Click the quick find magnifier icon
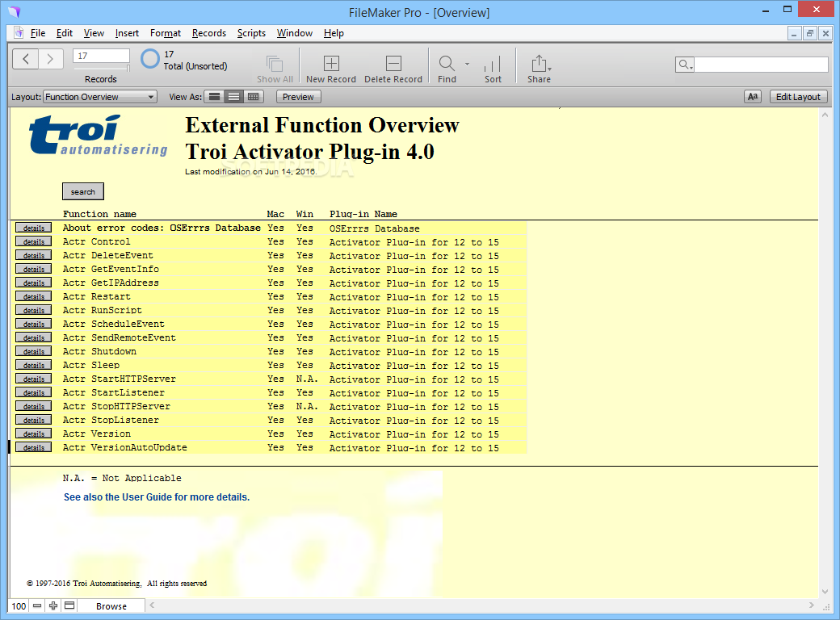 685,65
